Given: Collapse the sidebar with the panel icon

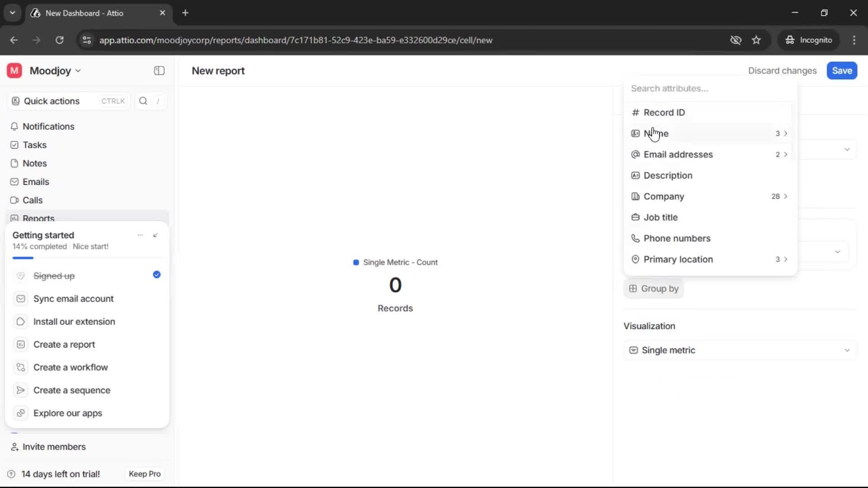Looking at the screenshot, I should coord(159,70).
